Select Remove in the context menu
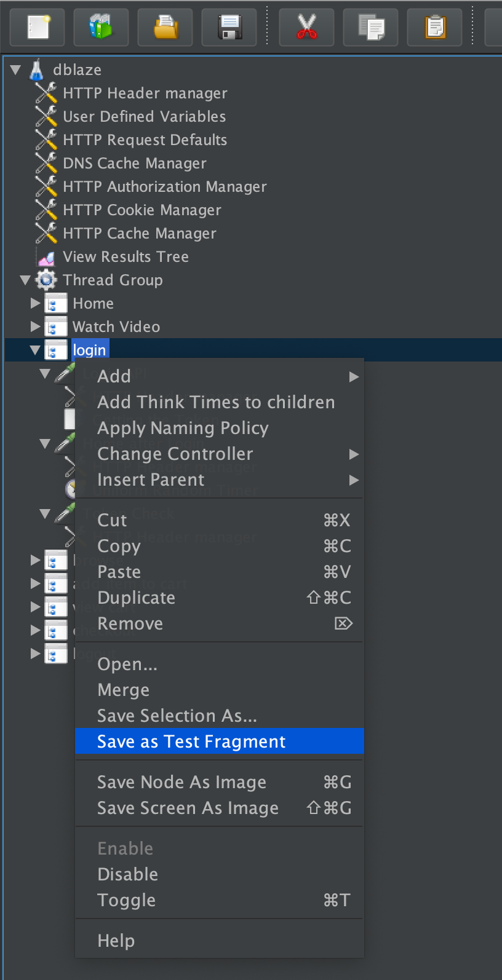Screen dimensions: 502x980 click(x=220, y=623)
